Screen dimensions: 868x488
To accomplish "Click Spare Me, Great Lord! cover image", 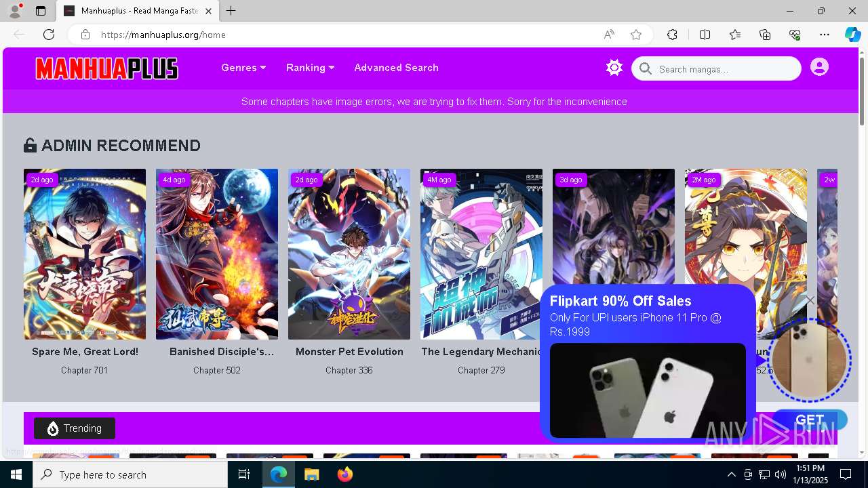I will point(85,254).
